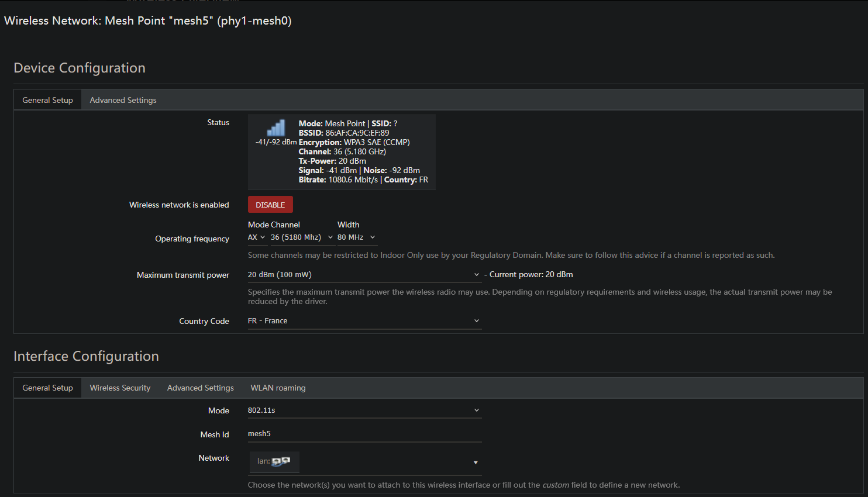This screenshot has width=868, height=497.
Task: Open the Wireless Security tab
Action: point(120,388)
